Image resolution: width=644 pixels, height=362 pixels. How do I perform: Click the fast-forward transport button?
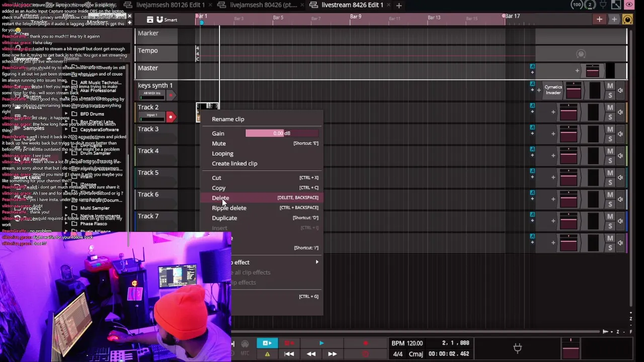pyautogui.click(x=333, y=354)
